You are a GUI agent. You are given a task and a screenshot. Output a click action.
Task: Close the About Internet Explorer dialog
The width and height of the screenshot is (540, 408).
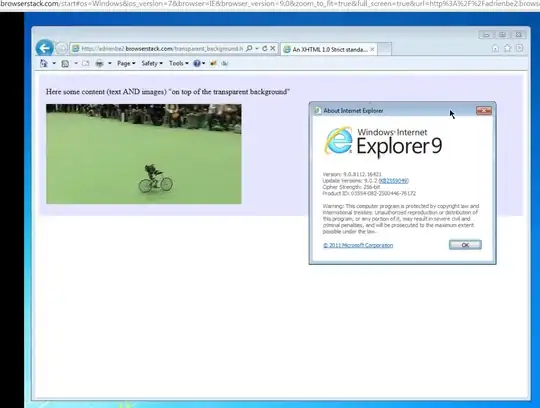click(x=484, y=111)
